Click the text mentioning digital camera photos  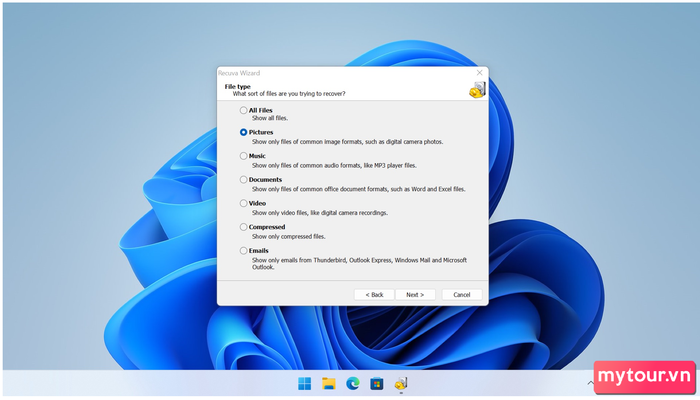pyautogui.click(x=347, y=142)
